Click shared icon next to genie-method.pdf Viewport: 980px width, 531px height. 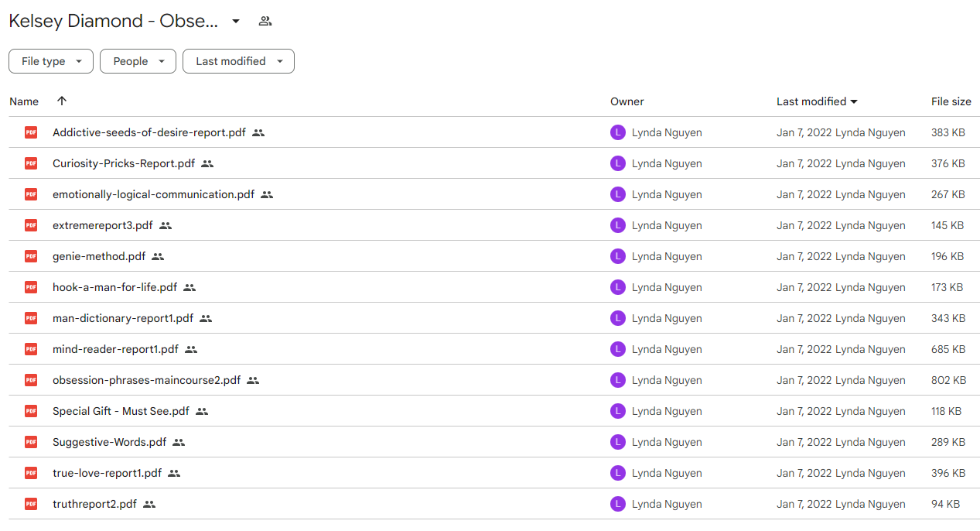[158, 256]
